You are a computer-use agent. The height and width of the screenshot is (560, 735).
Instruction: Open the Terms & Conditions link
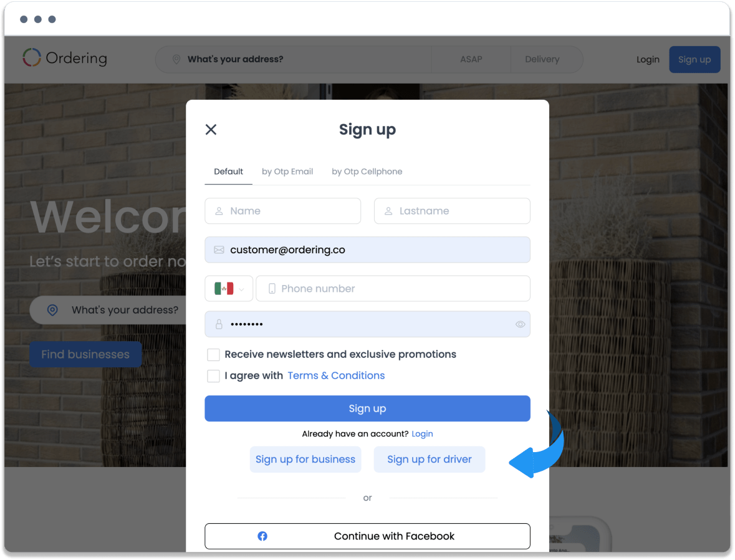click(x=336, y=375)
